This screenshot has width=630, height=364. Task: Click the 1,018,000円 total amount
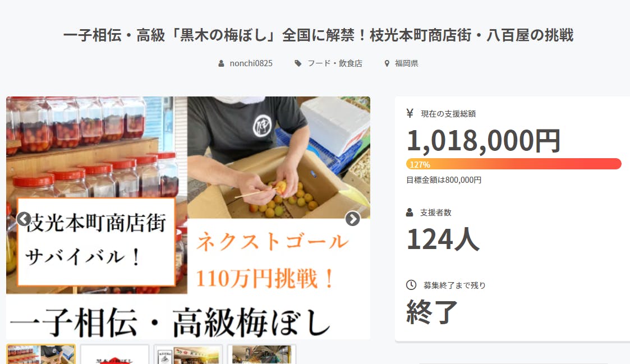(x=484, y=141)
